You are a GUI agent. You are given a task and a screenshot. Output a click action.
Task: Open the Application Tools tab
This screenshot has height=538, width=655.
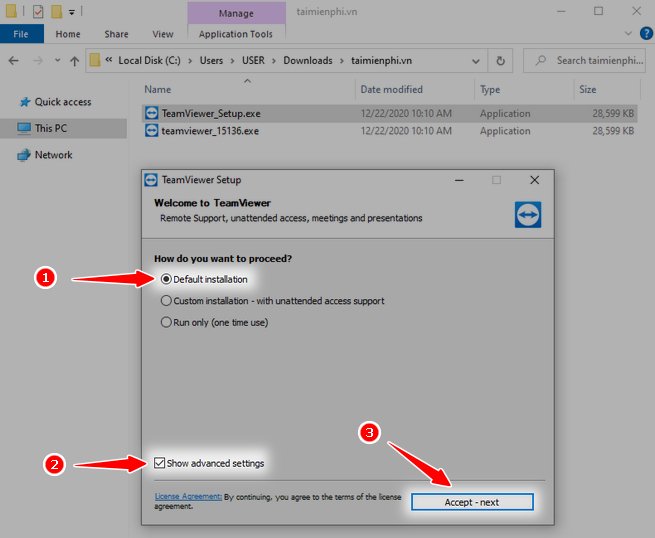coord(236,34)
